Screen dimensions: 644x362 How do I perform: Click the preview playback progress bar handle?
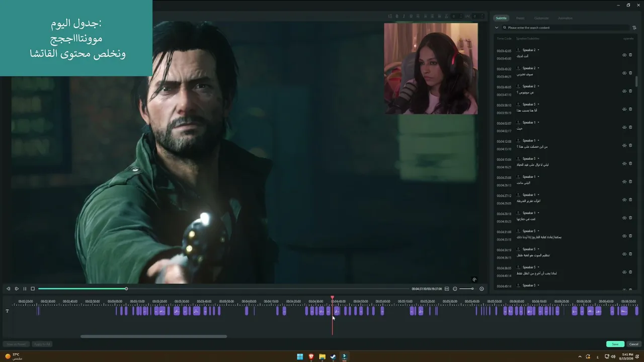[126, 289]
